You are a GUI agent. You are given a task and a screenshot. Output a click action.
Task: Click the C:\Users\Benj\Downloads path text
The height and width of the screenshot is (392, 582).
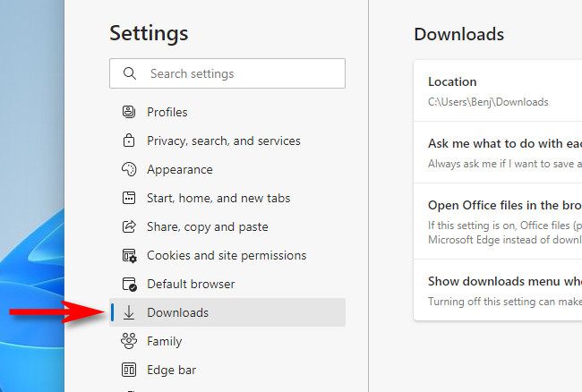pyautogui.click(x=488, y=102)
